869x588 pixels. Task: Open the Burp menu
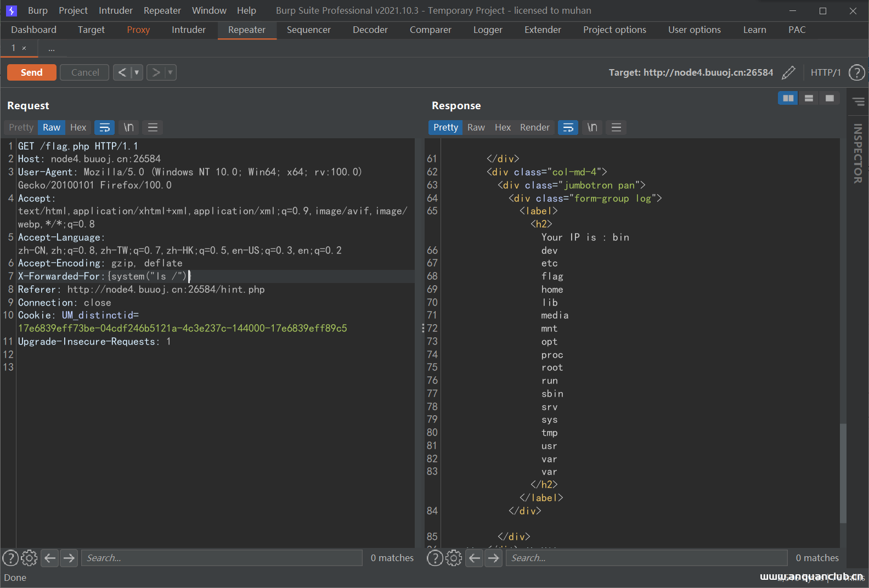pos(38,10)
